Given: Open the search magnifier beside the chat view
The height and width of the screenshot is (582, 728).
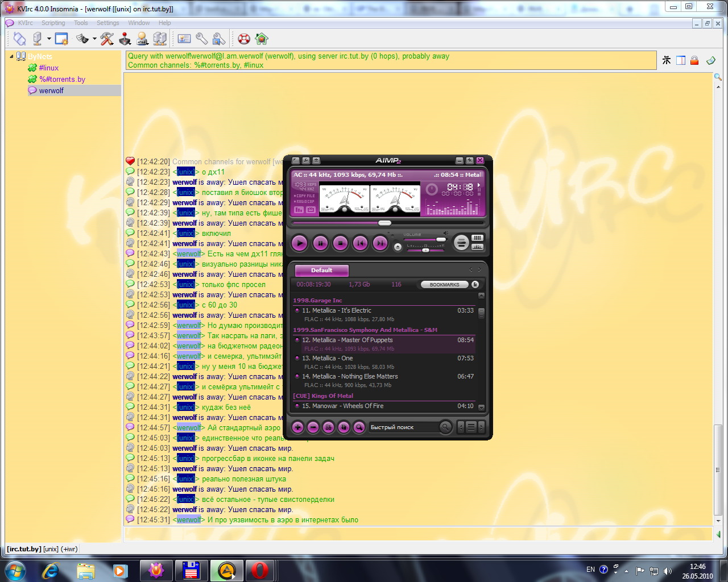Looking at the screenshot, I should pyautogui.click(x=718, y=77).
